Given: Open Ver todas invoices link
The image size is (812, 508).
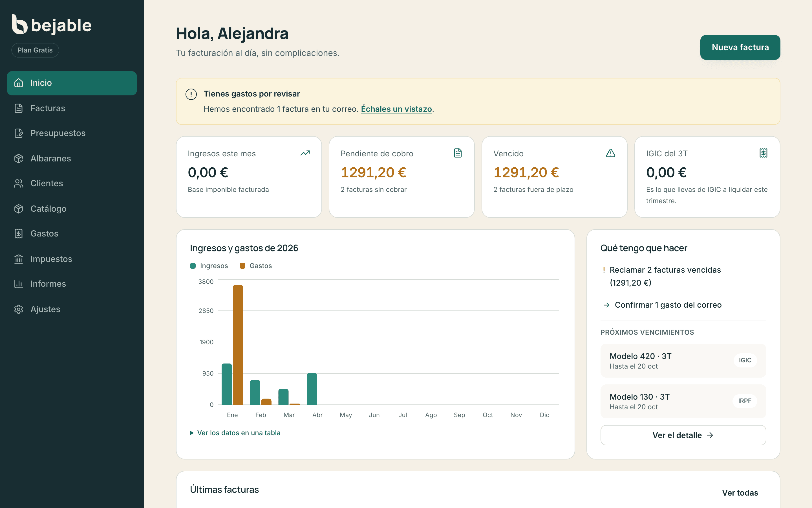Looking at the screenshot, I should click(x=740, y=493).
